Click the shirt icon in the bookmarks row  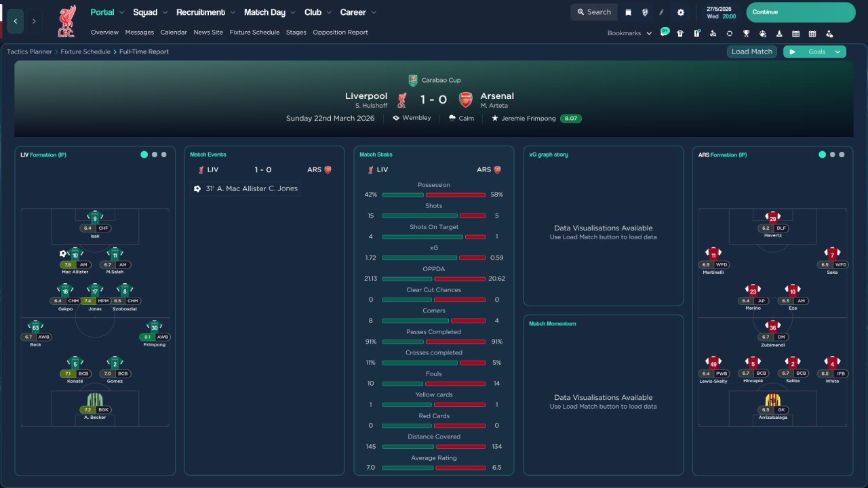[680, 33]
